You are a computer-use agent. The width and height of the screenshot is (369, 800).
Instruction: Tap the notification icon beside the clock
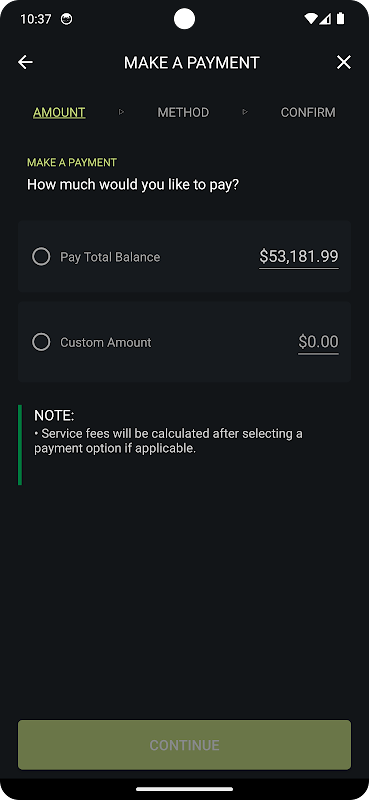66,19
